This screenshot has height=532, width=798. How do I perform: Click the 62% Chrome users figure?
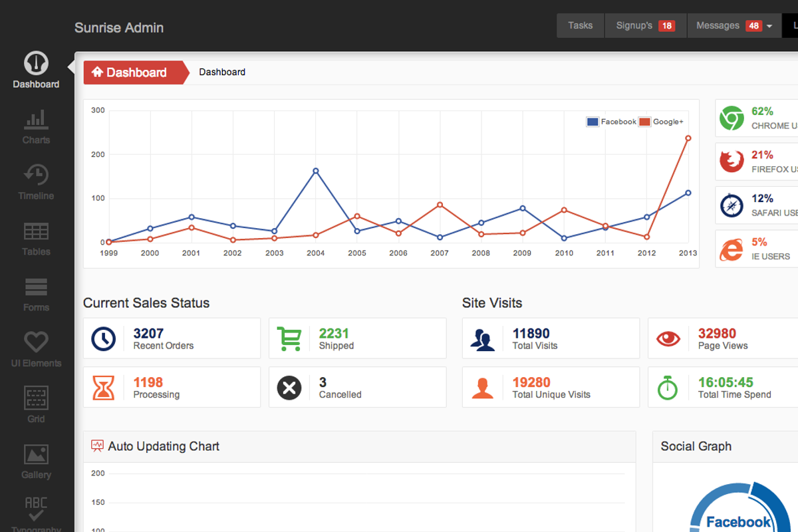pyautogui.click(x=762, y=112)
